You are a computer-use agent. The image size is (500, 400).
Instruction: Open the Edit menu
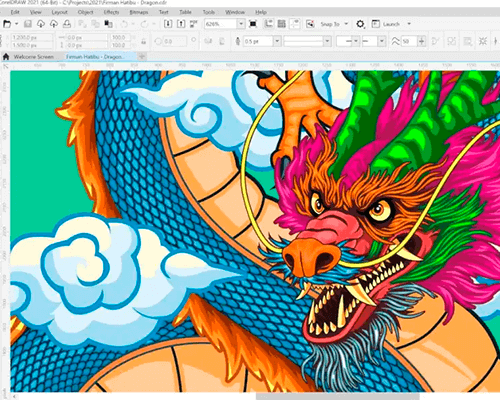point(15,12)
